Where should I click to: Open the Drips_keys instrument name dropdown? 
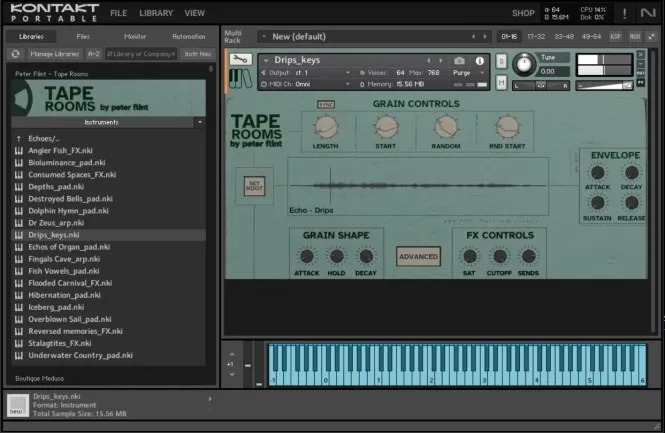[266, 61]
